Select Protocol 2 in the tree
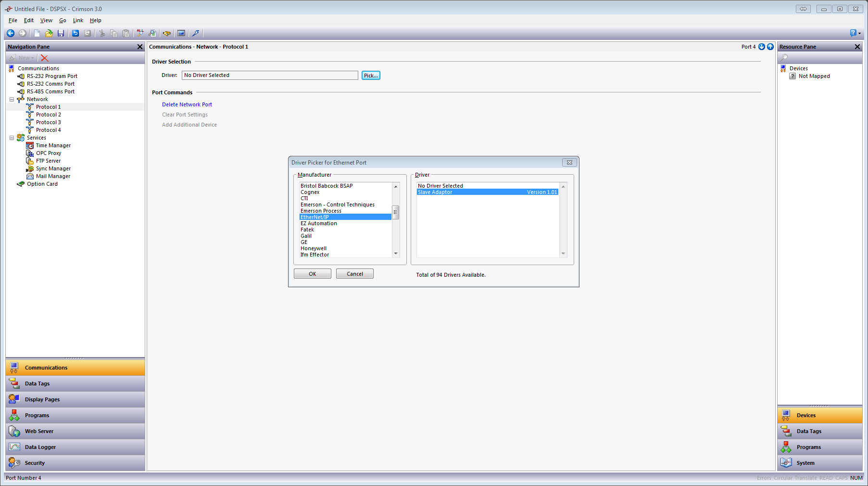Screen dimensions: 868x486 (x=48, y=115)
